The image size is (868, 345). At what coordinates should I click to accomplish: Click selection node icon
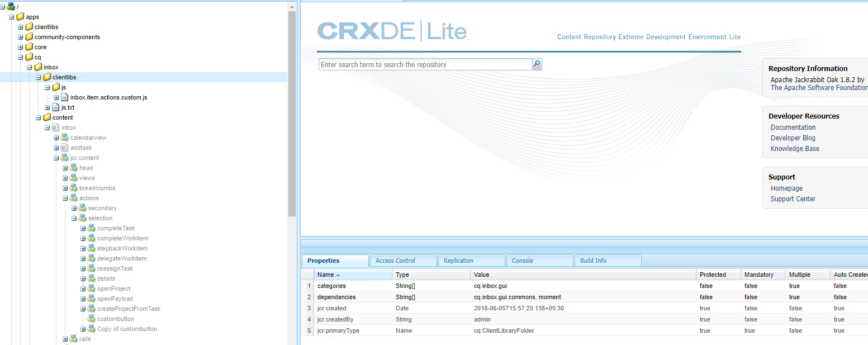pos(83,218)
